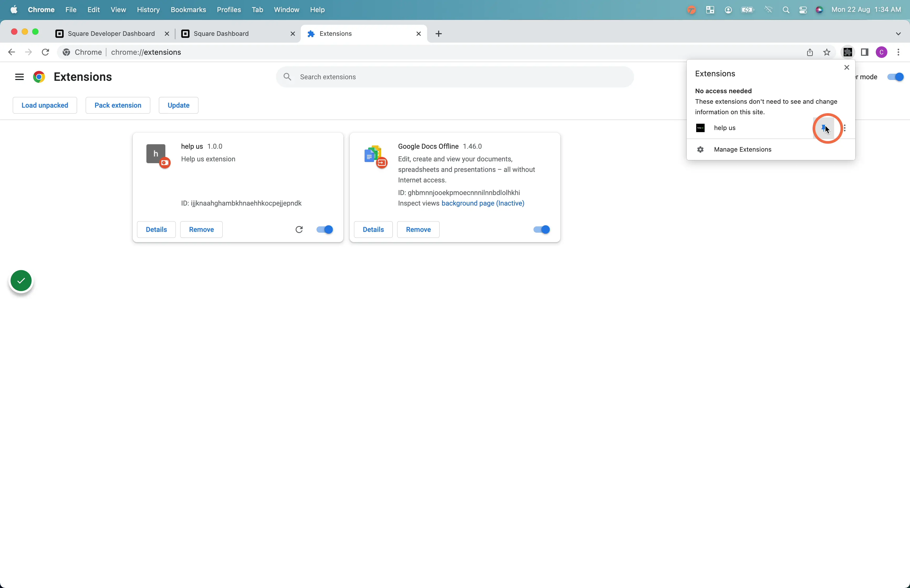Open macOS Spotlight search icon

point(785,10)
